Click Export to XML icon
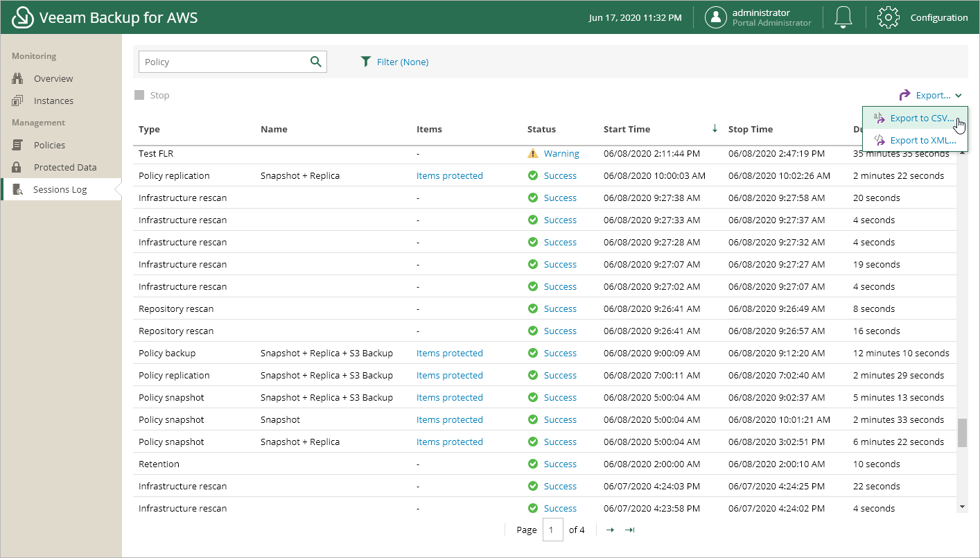The width and height of the screenshot is (980, 558). (879, 140)
